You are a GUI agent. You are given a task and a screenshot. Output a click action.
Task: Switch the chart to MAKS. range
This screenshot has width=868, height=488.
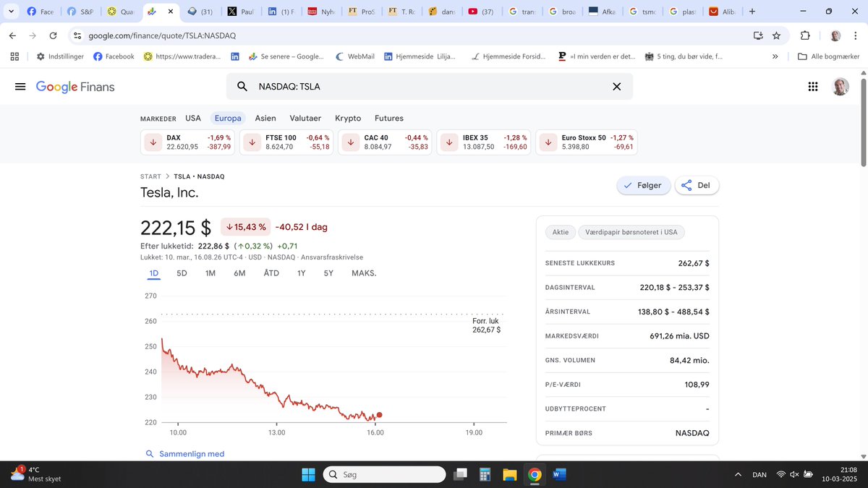pos(364,273)
